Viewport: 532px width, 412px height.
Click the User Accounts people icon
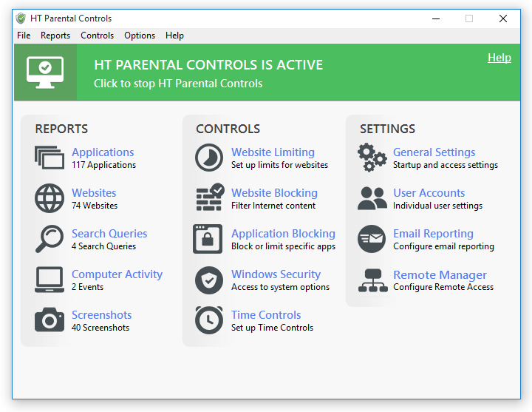pyautogui.click(x=372, y=198)
